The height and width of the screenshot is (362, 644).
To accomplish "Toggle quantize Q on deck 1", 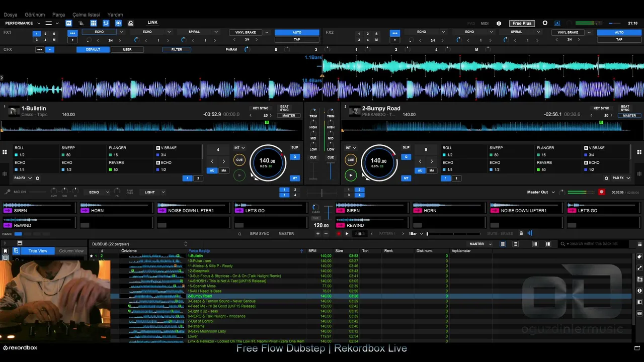I will [295, 157].
